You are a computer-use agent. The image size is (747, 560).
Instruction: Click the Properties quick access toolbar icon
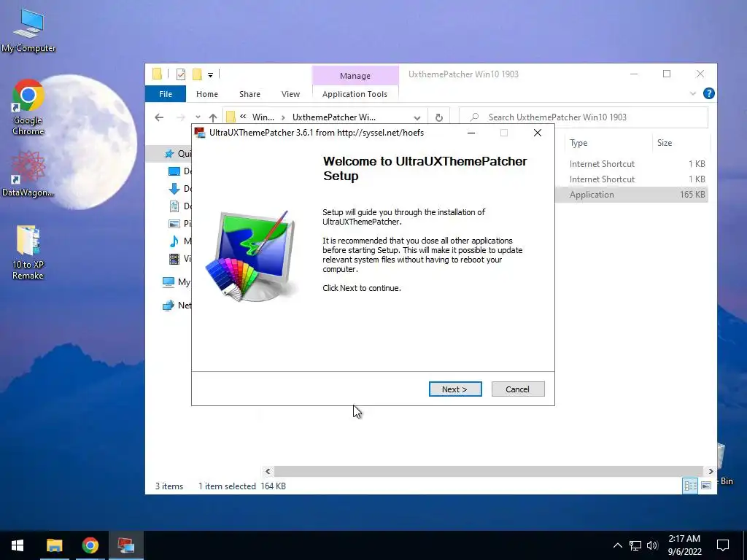(x=181, y=74)
